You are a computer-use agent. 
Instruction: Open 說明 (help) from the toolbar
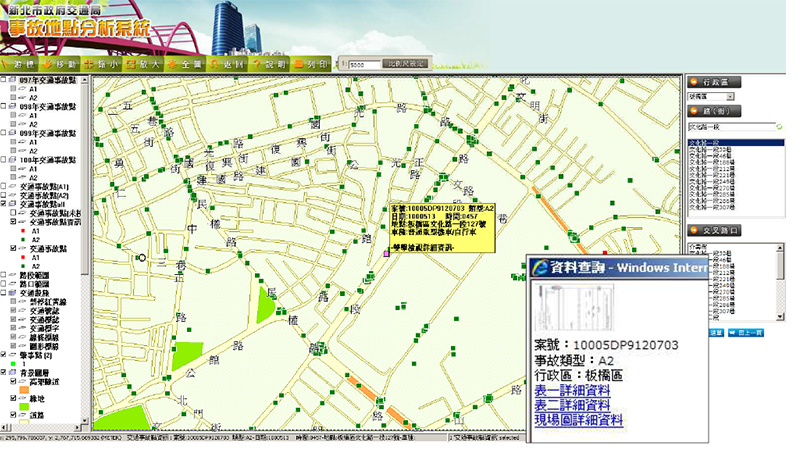point(271,63)
